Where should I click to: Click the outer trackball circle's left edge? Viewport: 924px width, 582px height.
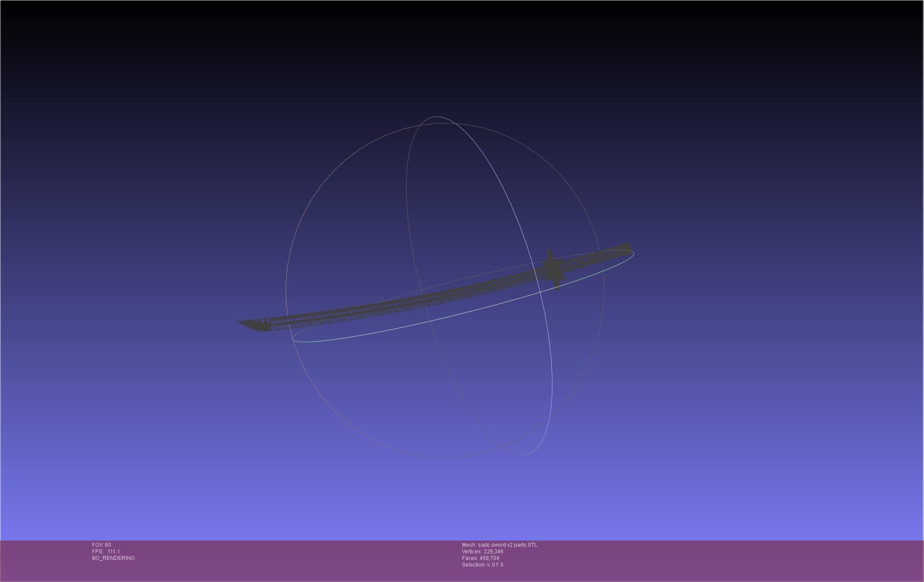pos(286,289)
